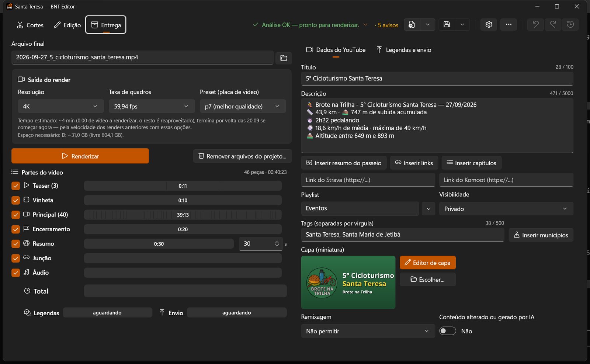The height and width of the screenshot is (364, 590).
Task: Click the cover thumbnail image
Action: (x=348, y=282)
